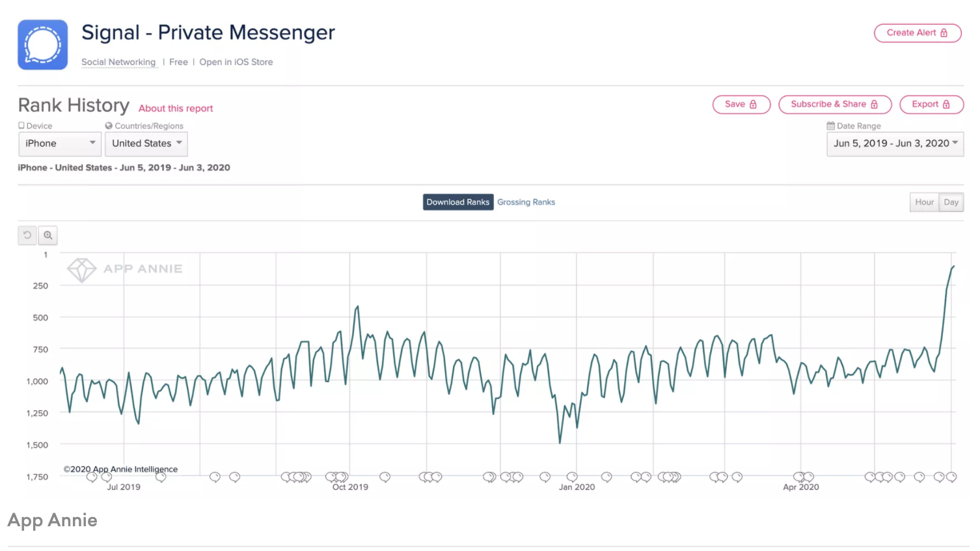Screen dimensions: 980x551
Task: Click the reset zoom icon above chart
Action: (27, 235)
